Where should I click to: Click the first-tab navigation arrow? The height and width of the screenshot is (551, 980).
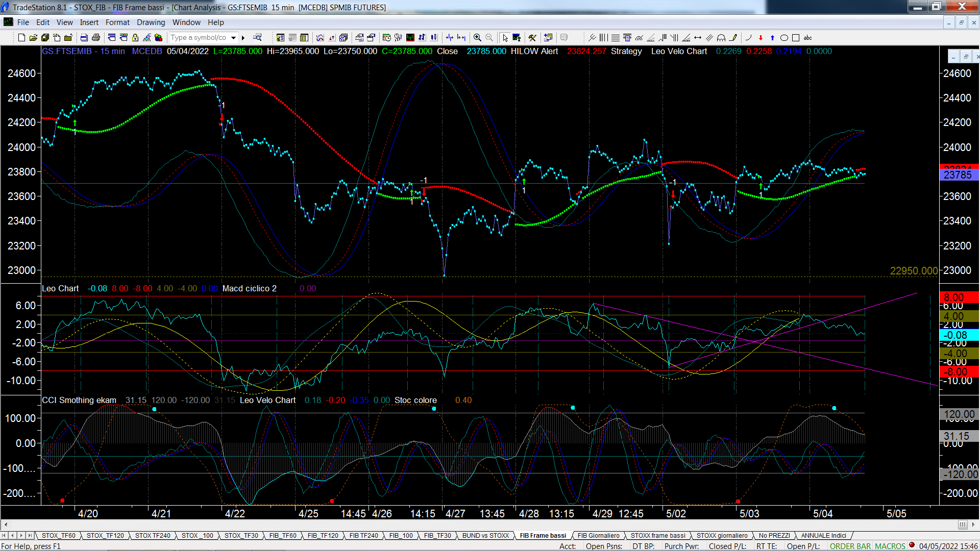pos(4,536)
